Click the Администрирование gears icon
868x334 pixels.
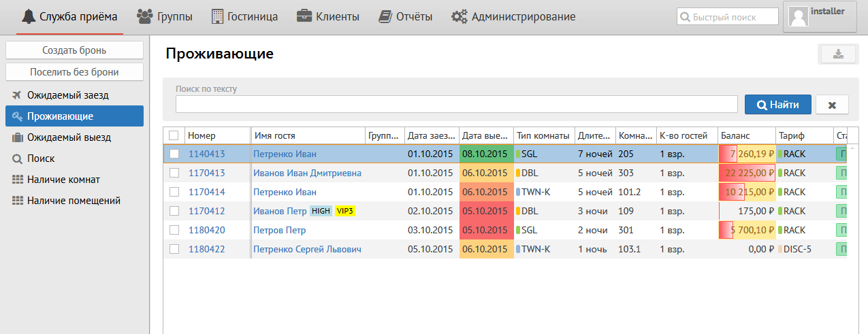(x=459, y=17)
